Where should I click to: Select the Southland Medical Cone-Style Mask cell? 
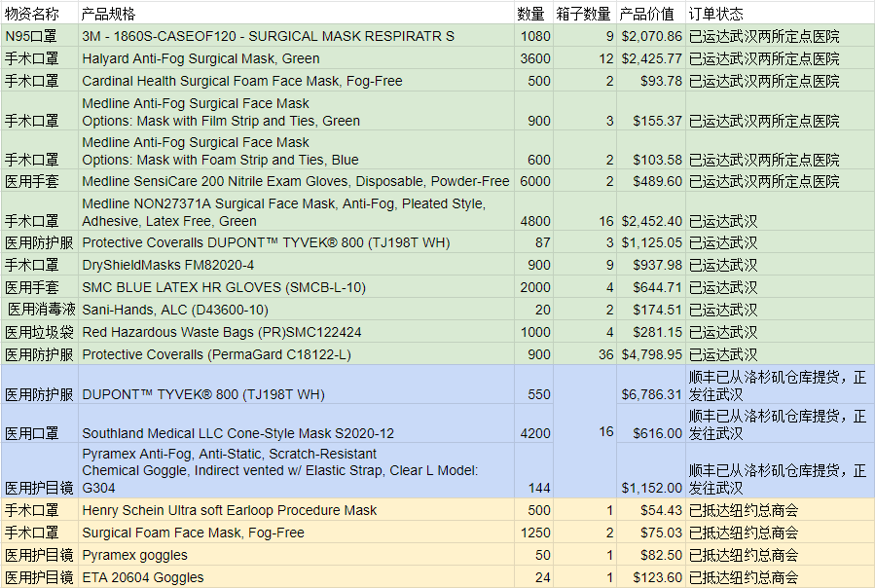(296, 423)
